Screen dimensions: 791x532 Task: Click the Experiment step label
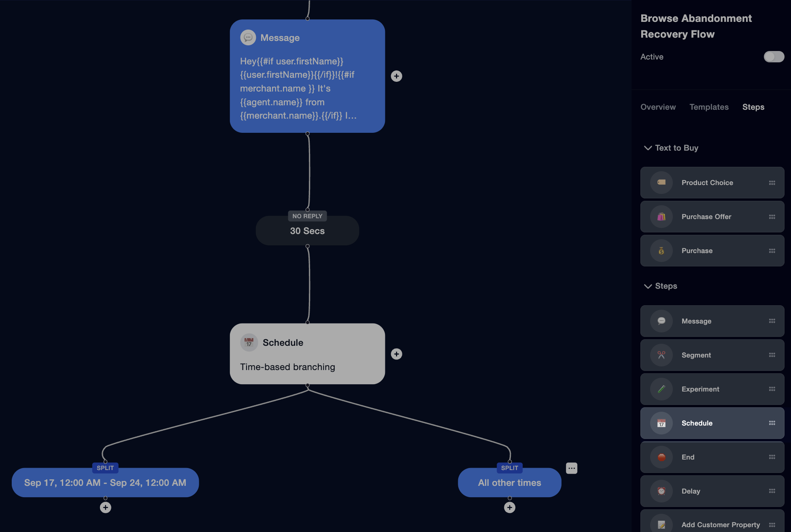700,389
